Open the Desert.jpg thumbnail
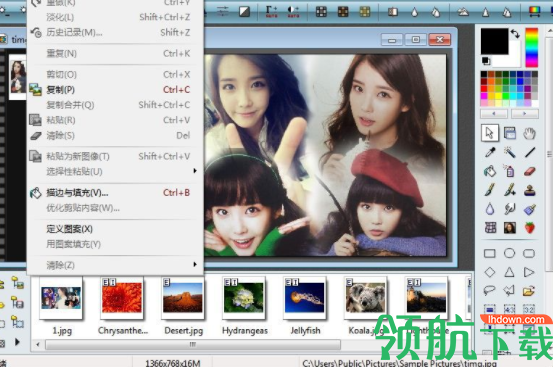553x367 pixels. click(183, 298)
